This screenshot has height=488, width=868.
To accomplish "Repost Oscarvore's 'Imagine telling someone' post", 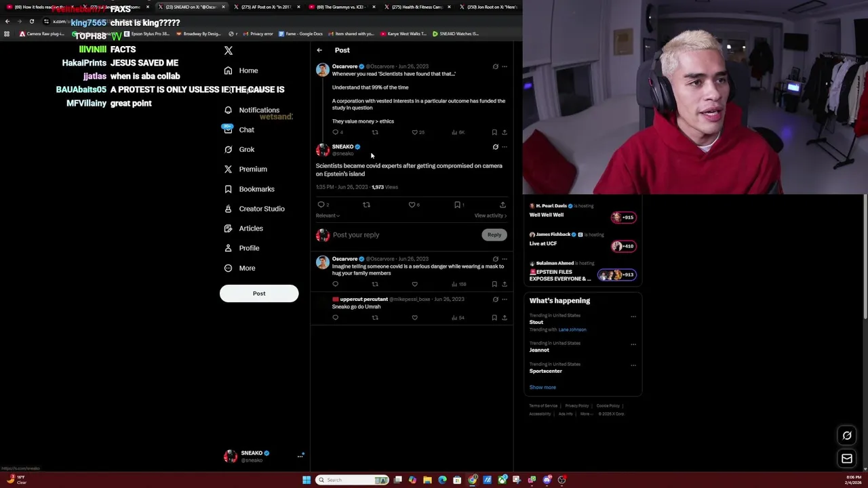I will coord(375,284).
